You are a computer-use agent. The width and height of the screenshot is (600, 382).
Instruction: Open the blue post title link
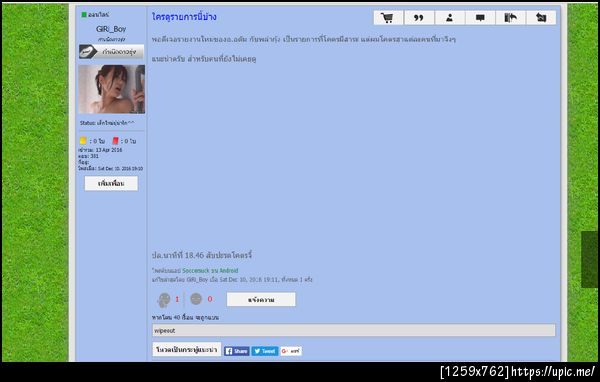[184, 17]
